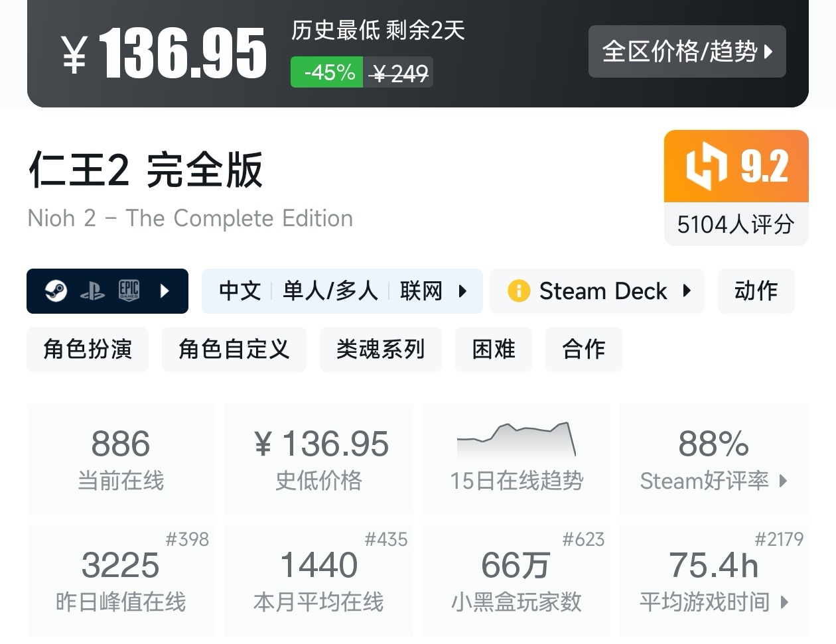Open 平均游戏时间 75.4h details
Viewport: 836px width, 644px height.
pos(714,580)
